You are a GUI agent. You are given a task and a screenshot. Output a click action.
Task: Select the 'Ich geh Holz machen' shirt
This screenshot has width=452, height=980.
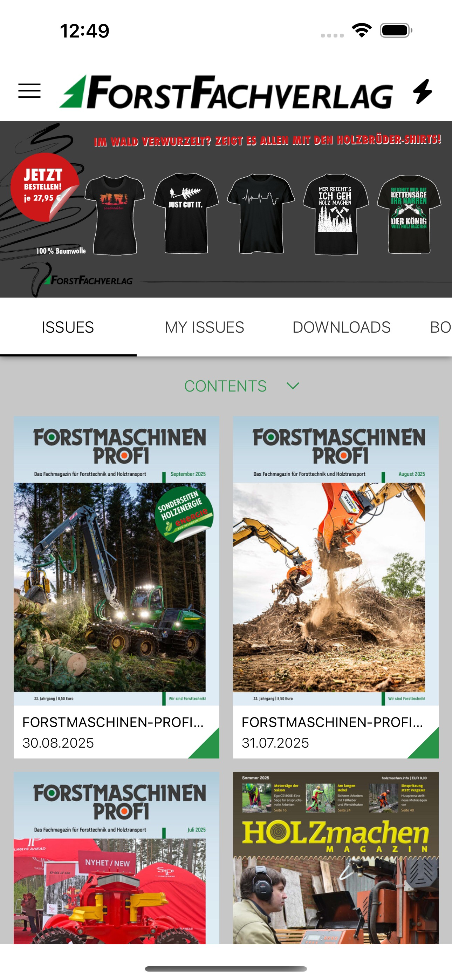tap(336, 214)
